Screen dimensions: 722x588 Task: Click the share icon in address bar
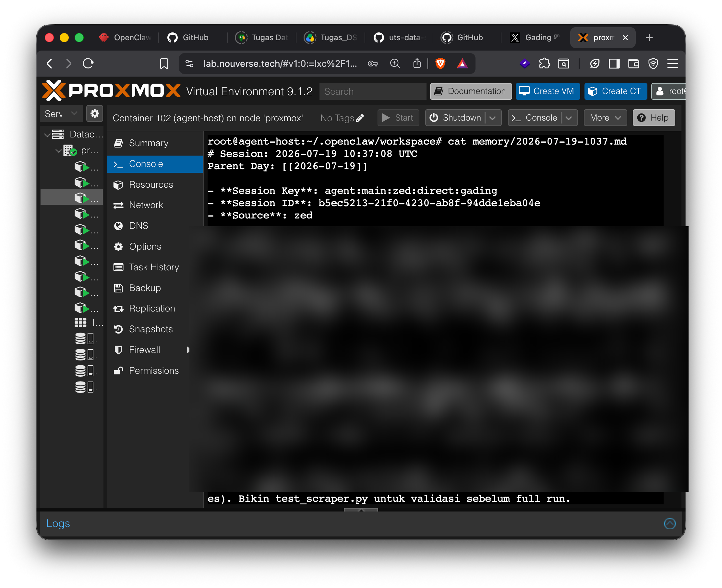417,63
